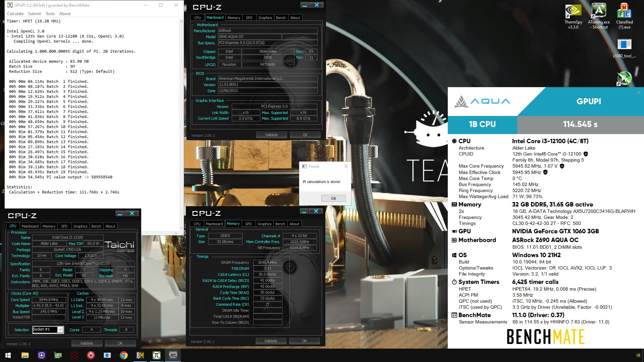The image size is (644, 362).
Task: Click the Core Voltage value 1.632 V
Action: click(x=91, y=256)
